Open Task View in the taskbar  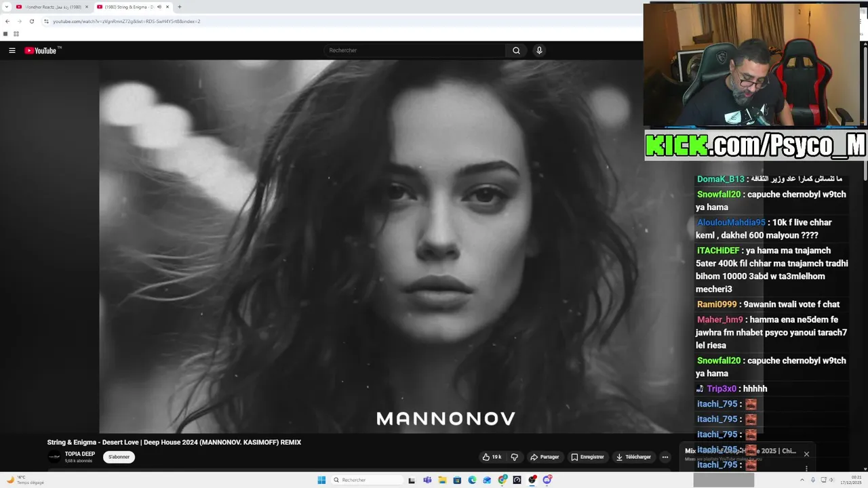[412, 480]
